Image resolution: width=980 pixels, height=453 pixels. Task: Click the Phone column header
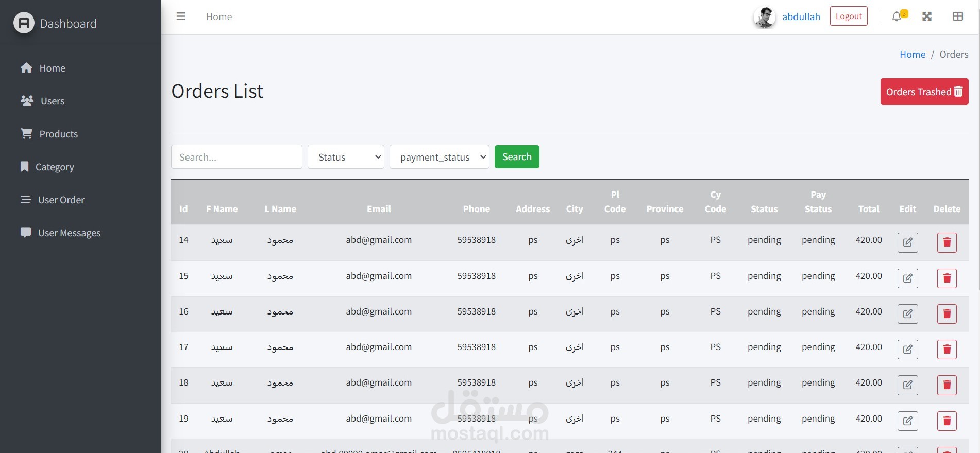coord(476,209)
